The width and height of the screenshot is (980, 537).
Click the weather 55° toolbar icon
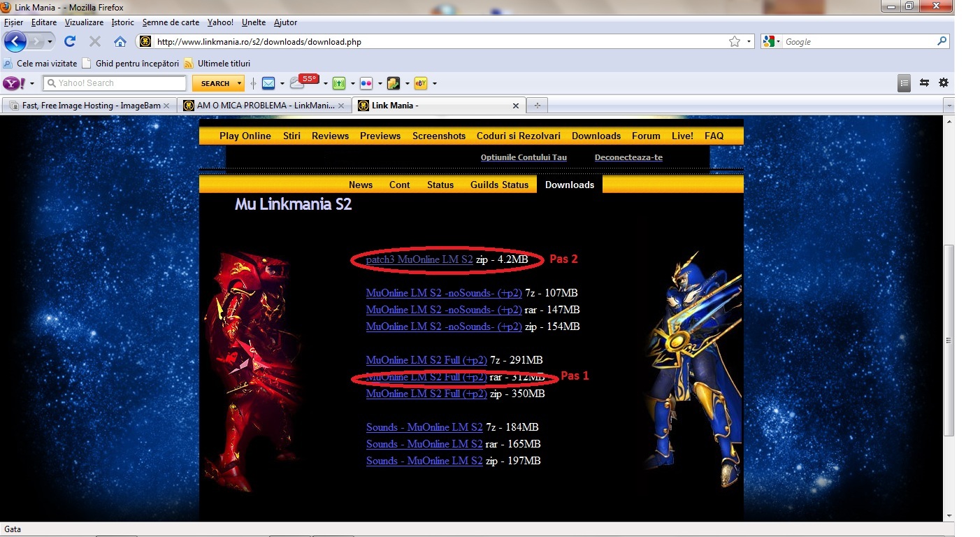coord(304,82)
